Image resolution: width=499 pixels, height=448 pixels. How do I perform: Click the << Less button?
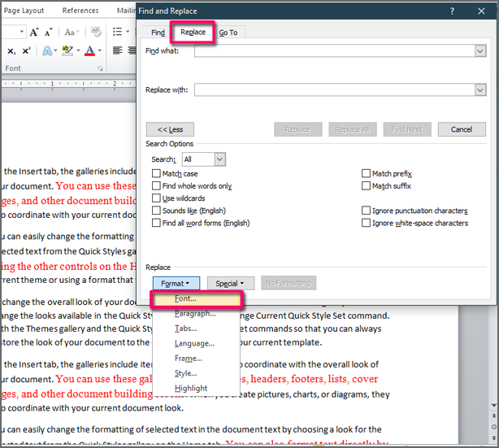coord(170,129)
